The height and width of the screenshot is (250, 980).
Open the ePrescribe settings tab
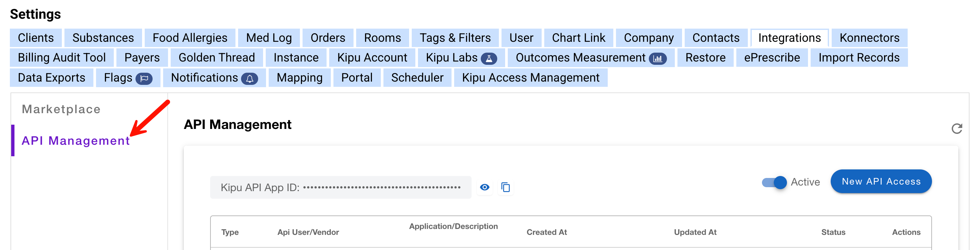[x=772, y=58]
